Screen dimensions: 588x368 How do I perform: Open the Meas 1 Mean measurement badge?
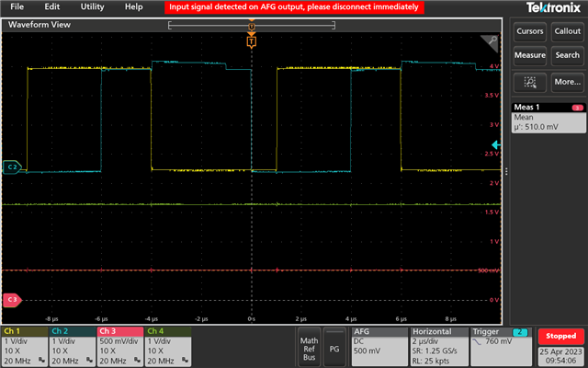click(x=548, y=118)
